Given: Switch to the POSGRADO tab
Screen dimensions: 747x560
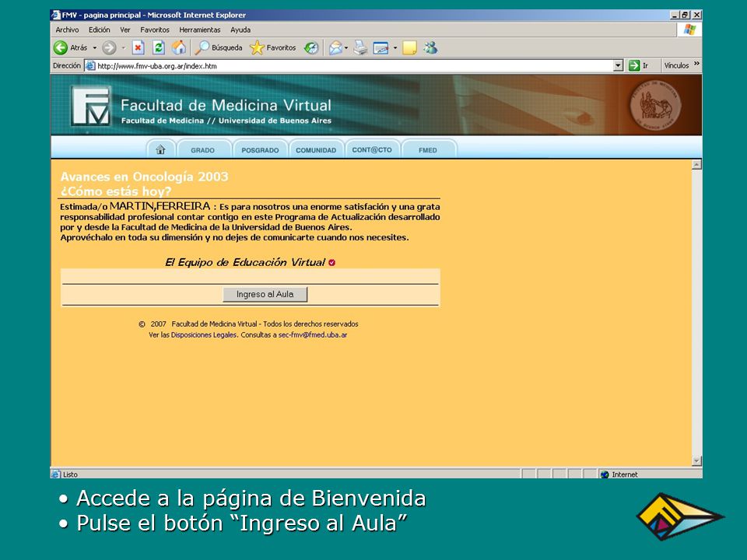Looking at the screenshot, I should (x=260, y=149).
